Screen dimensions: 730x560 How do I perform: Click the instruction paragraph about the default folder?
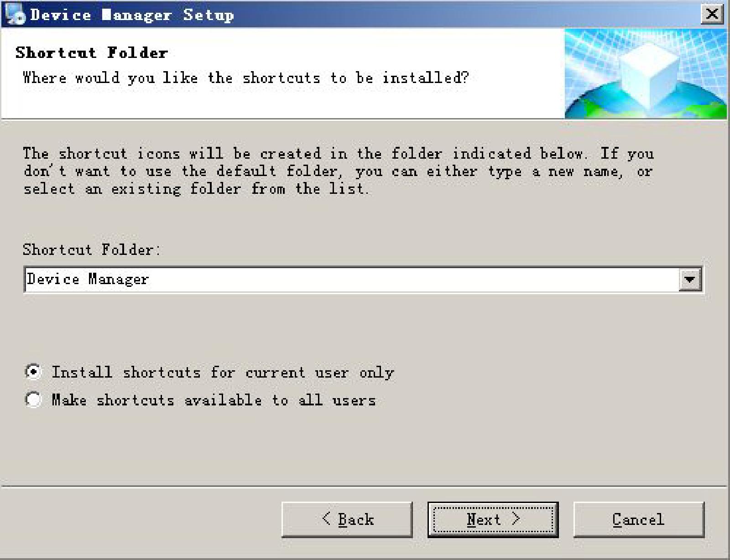pos(339,171)
